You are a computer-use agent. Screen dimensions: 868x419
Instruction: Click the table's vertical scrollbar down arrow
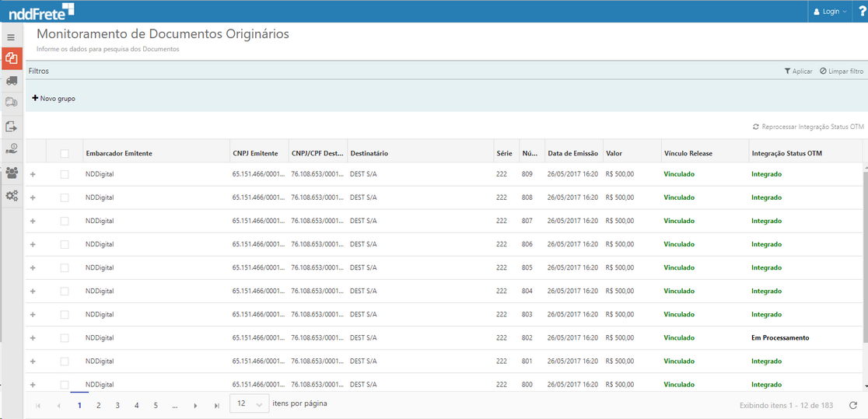[x=864, y=384]
